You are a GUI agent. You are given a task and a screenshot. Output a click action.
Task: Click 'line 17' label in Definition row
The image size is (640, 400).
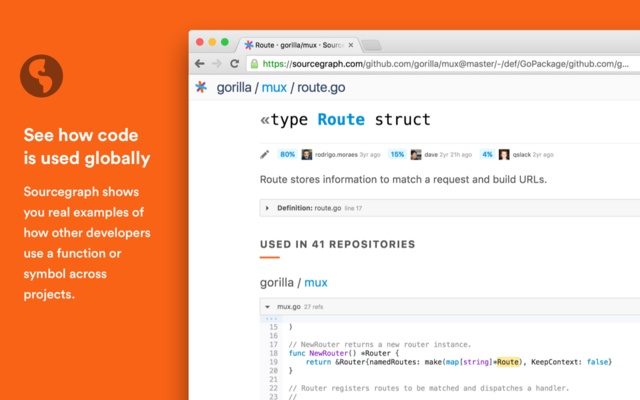click(x=353, y=208)
